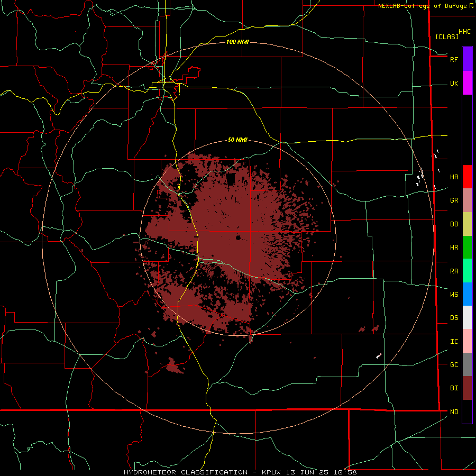Click the dark red BI legend swatch
The height and width of the screenshot is (476, 476).
point(467,388)
